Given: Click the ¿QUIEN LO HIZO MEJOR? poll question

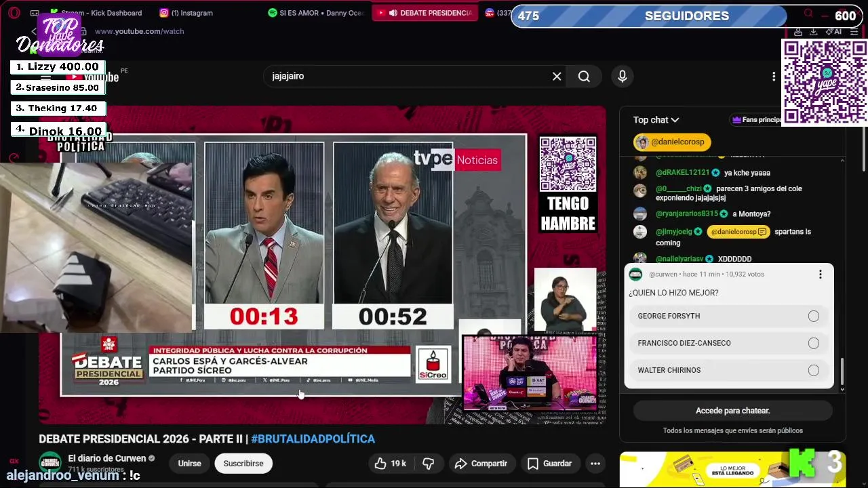Looking at the screenshot, I should 673,293.
